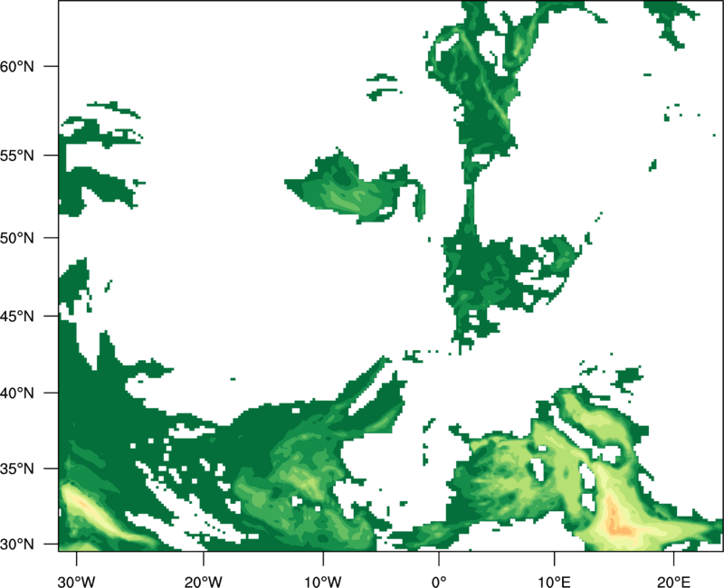The width and height of the screenshot is (724, 588).
Task: Click the 60°N latitude label
Action: click(x=17, y=66)
